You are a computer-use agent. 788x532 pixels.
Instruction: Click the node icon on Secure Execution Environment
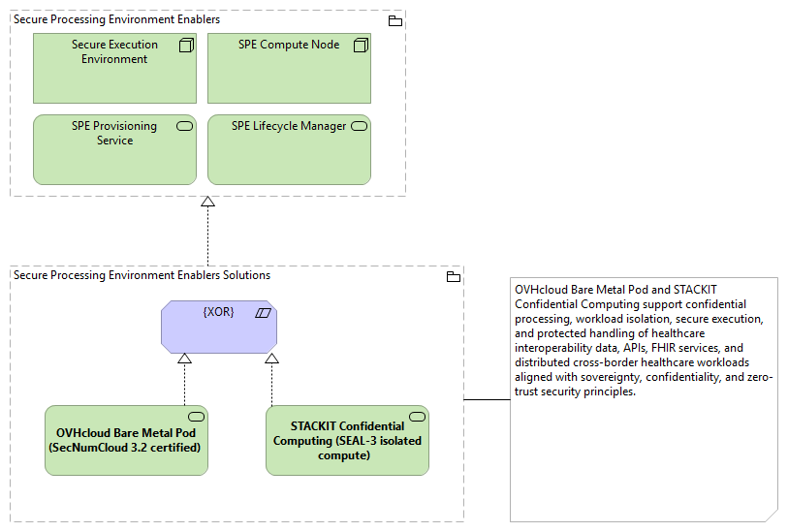click(x=186, y=46)
